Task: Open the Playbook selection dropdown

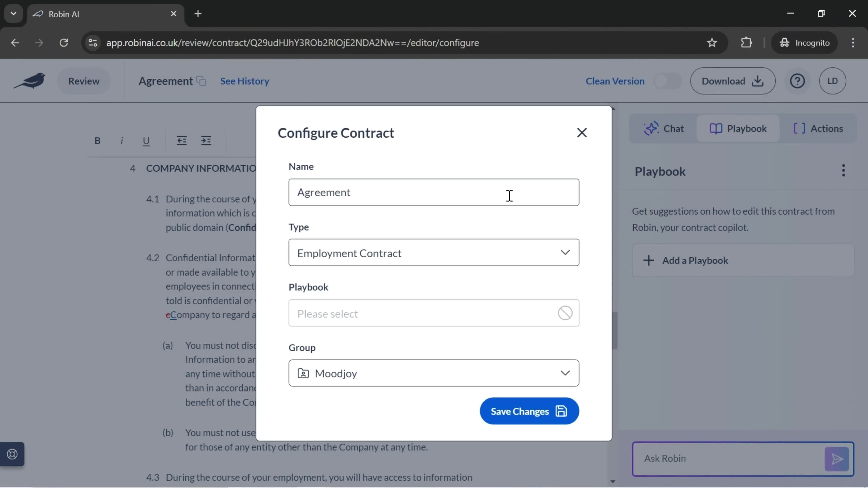Action: coord(433,313)
